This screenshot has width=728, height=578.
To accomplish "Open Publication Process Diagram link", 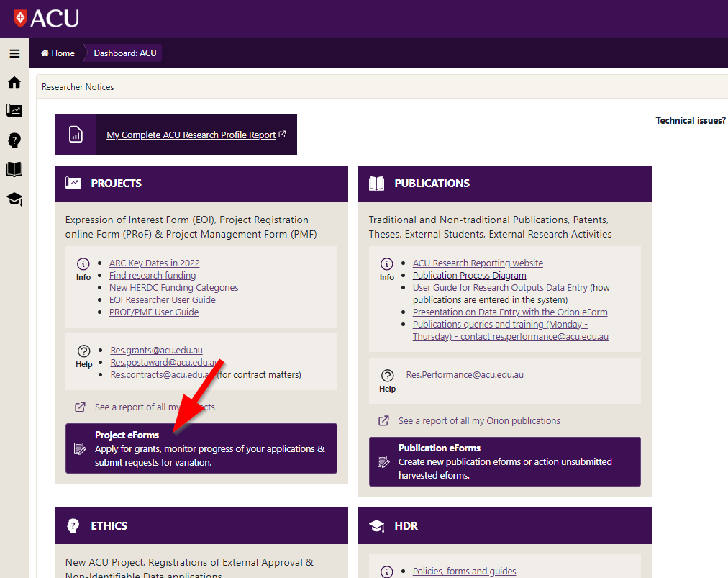I will pyautogui.click(x=469, y=276).
